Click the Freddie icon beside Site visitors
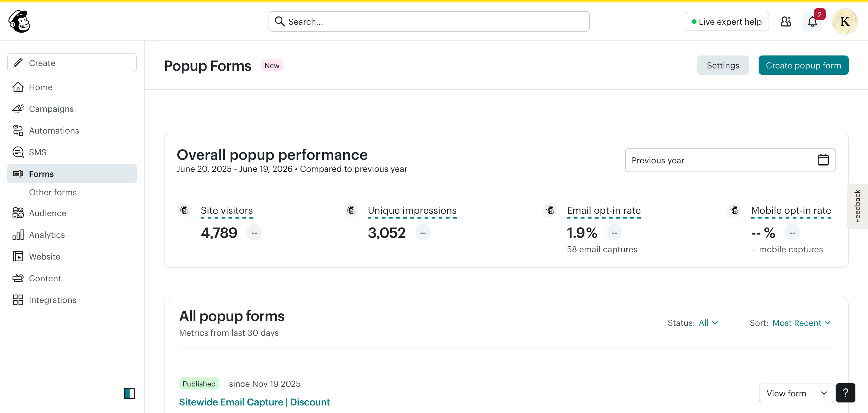 coord(184,210)
